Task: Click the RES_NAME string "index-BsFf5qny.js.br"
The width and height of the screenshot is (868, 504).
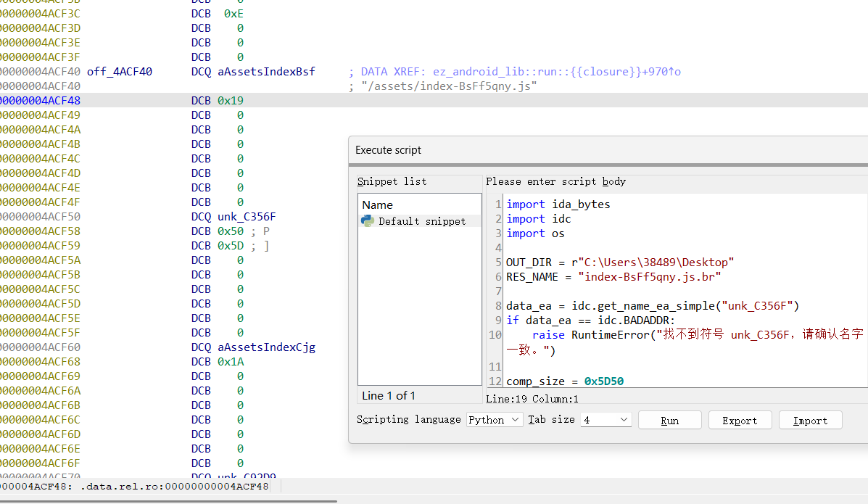Action: (x=649, y=276)
